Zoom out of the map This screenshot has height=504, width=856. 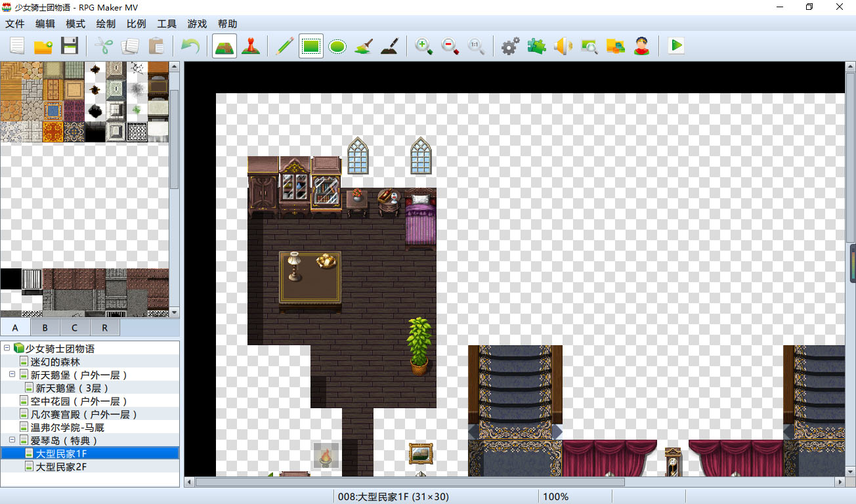(x=450, y=46)
